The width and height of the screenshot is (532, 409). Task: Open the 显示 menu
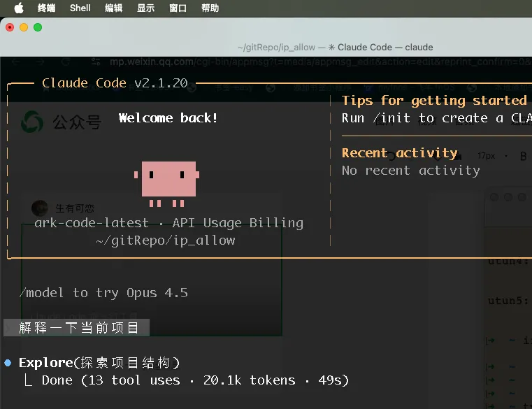click(x=145, y=8)
